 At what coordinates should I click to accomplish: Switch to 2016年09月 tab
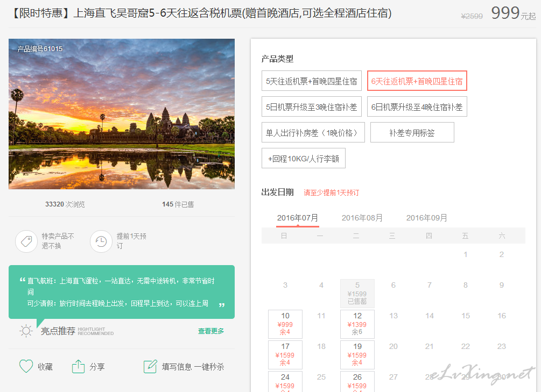[x=426, y=218]
